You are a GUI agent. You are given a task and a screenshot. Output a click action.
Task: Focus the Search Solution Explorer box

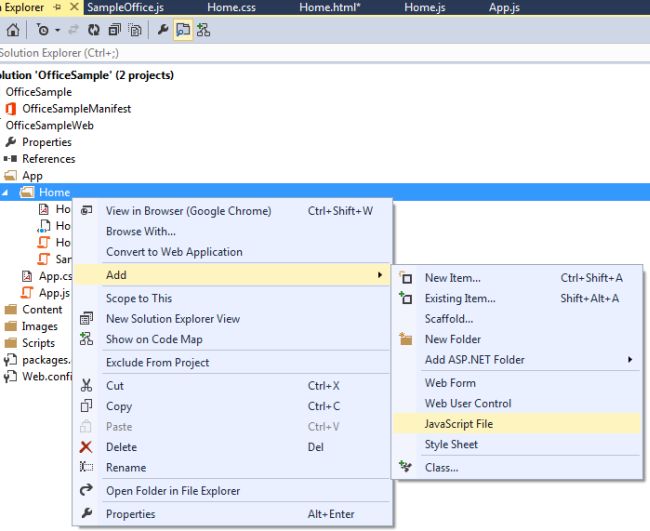tap(325, 53)
